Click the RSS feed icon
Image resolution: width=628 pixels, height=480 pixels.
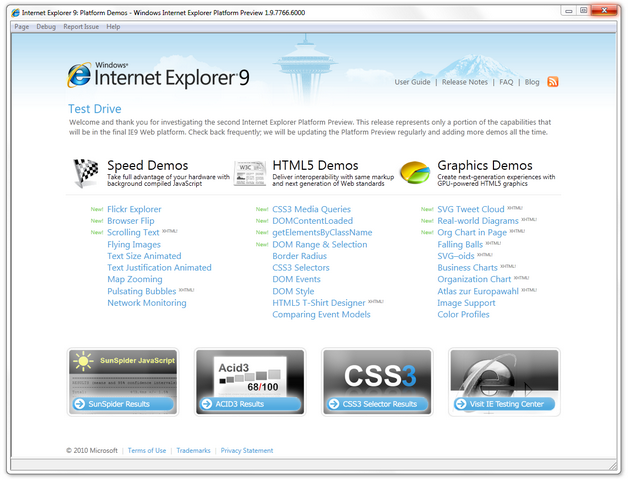point(553,82)
